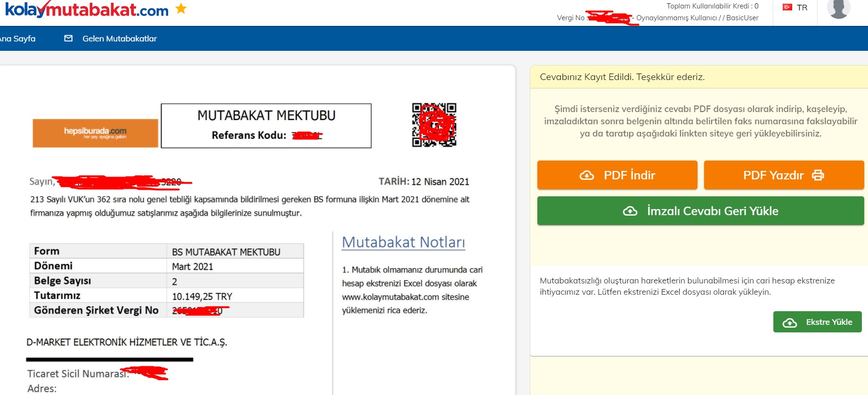Click the Referans Kodu label
The image size is (868, 395).
[249, 136]
